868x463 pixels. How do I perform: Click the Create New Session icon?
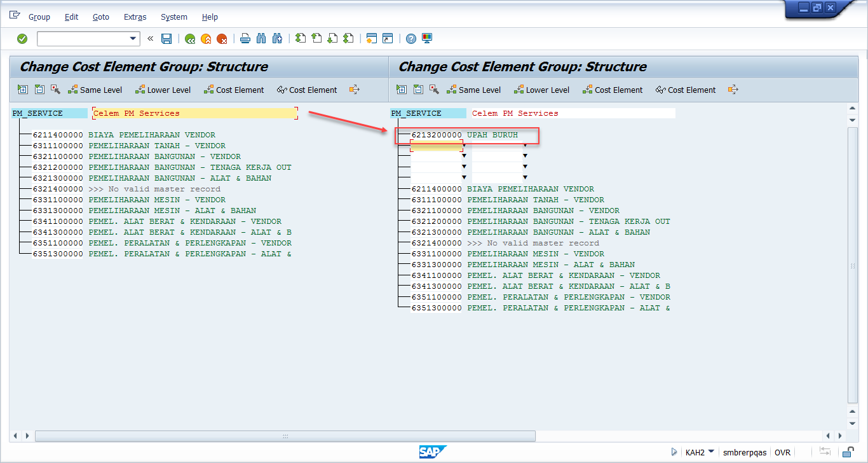click(372, 39)
